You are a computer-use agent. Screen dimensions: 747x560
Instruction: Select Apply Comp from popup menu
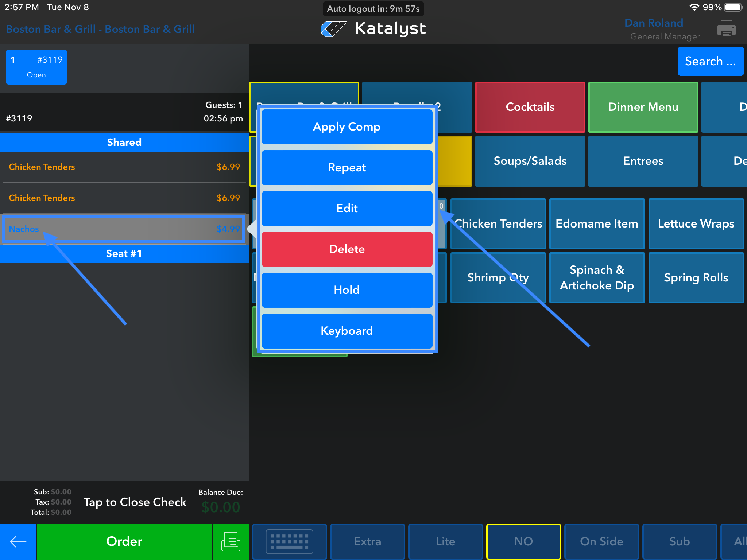point(347,127)
